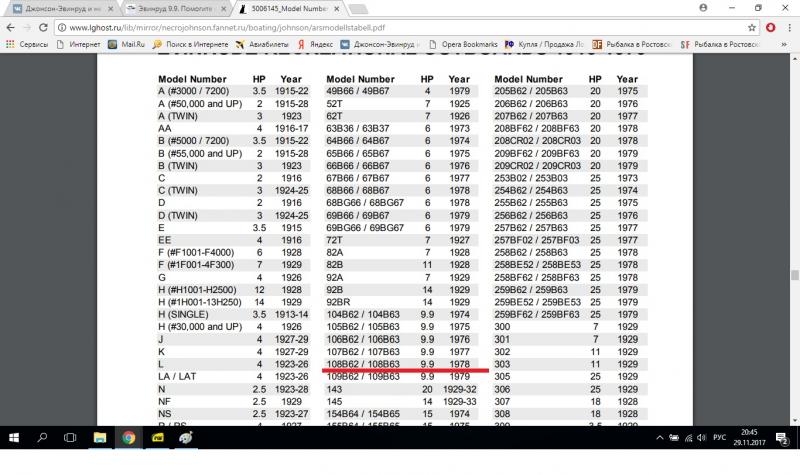The image size is (800, 475).
Task: Bookmark this page with the star icon
Action: coord(751,28)
